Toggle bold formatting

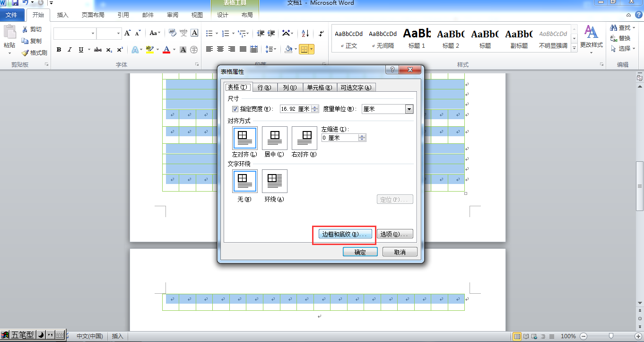coord(59,49)
